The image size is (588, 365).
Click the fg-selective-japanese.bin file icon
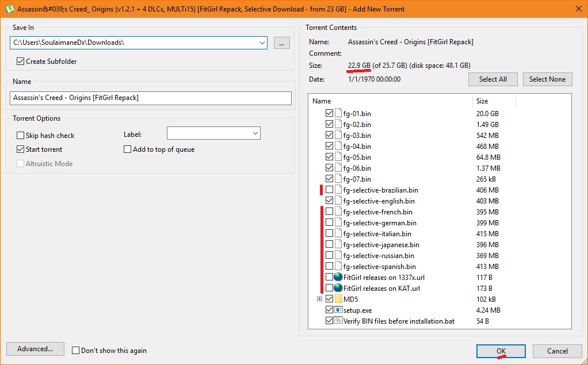(x=338, y=244)
